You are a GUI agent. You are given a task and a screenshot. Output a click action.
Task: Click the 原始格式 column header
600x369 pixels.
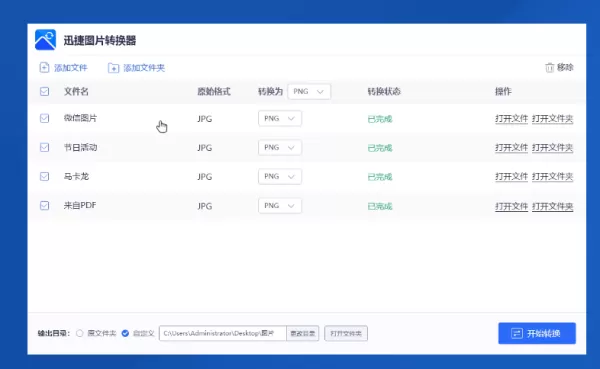coord(214,91)
